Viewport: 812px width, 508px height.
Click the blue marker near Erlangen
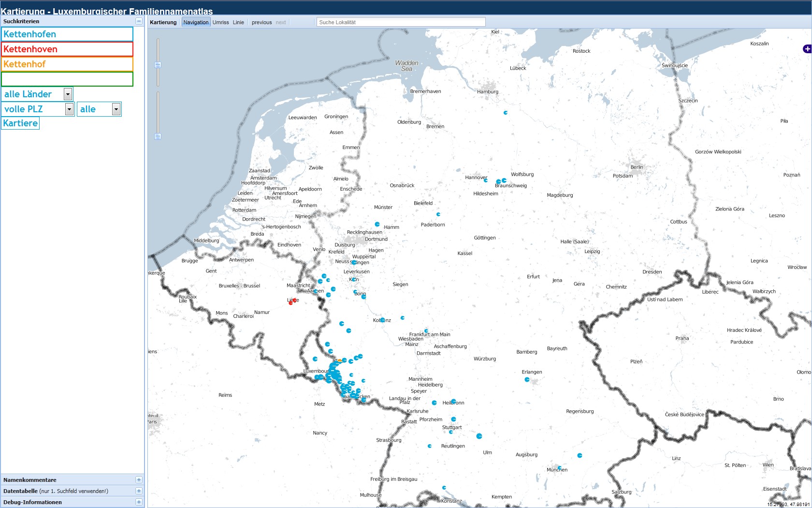527,380
